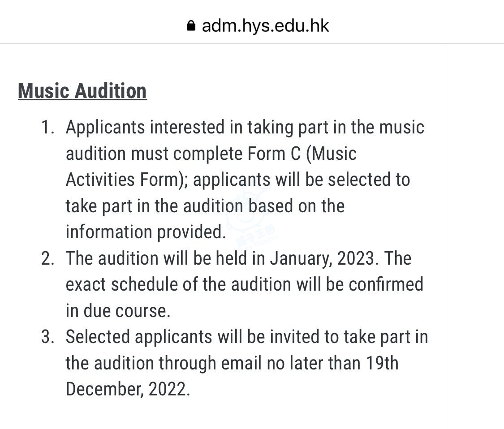Click the list number 1 marker
Screen dimensions: 504x429
47,127
